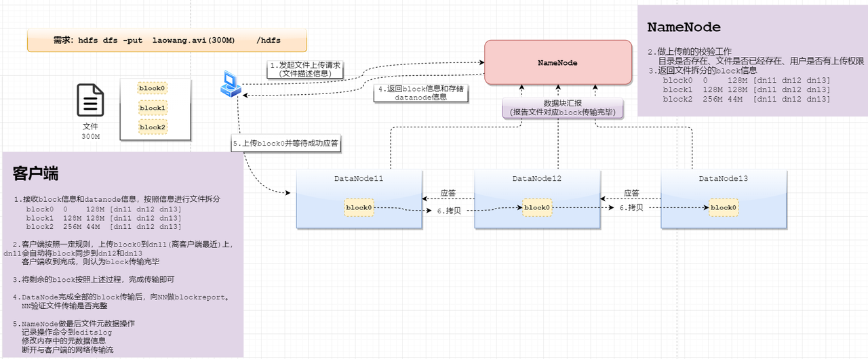Click the 客户端收到完成，则认为block传输完毕 line
The width and height of the screenshot is (868, 359).
coord(90,261)
